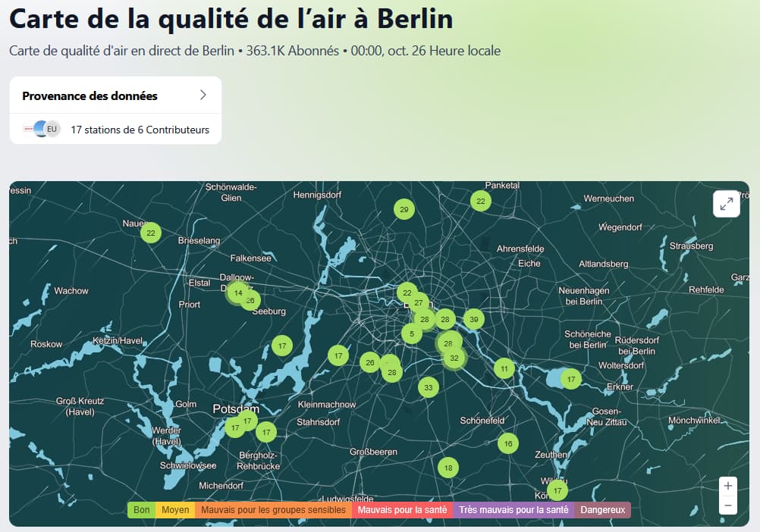Click the 17 stations de 6 Contributeurs text
Screen dimensions: 760x532
pos(140,130)
